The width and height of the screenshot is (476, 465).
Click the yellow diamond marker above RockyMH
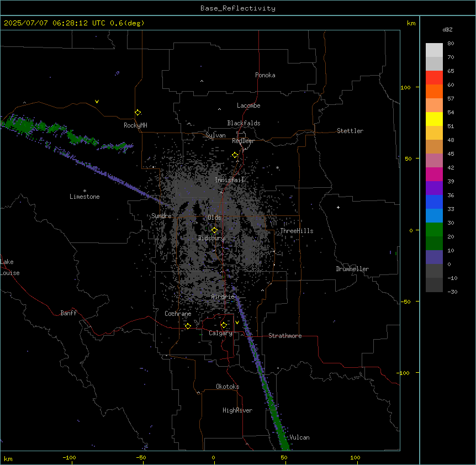coord(138,113)
